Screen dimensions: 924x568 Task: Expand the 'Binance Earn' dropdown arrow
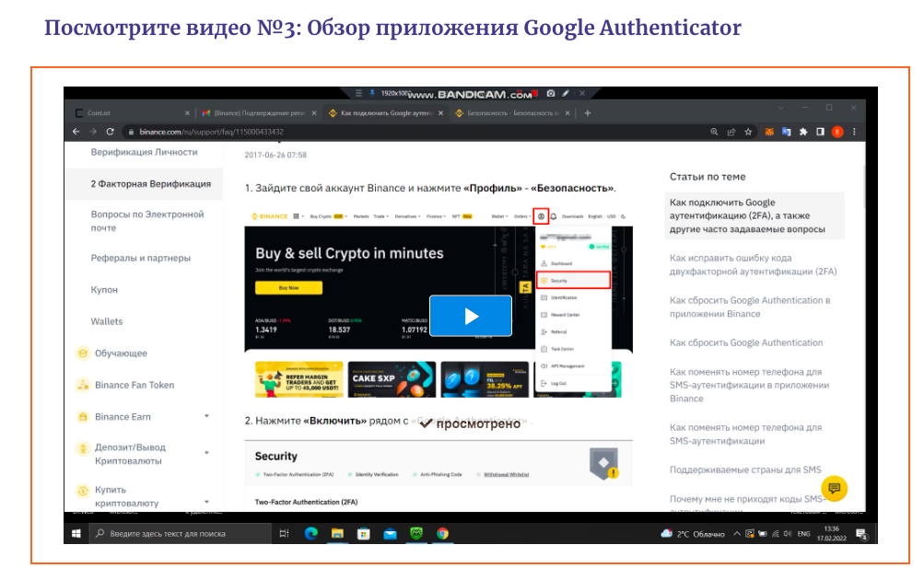(206, 416)
